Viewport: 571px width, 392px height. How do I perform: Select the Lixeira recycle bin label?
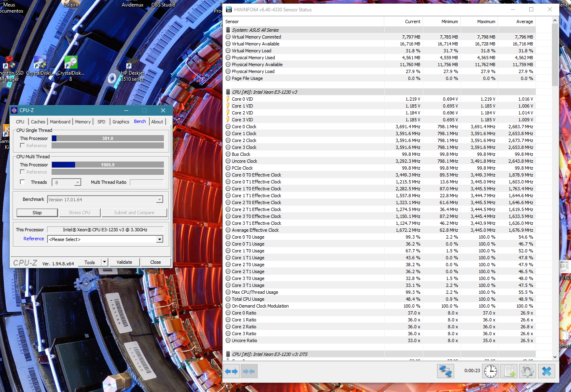pos(71,5)
